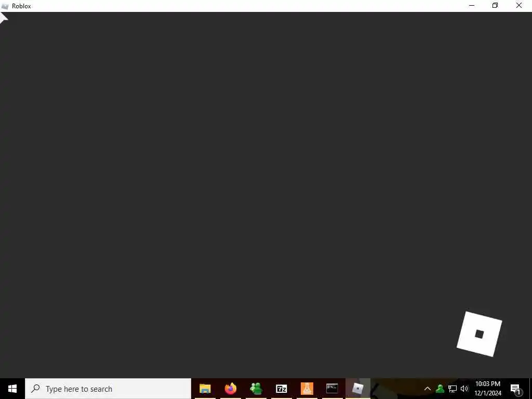Click the green user tray icon
Screen dimensions: 532x399
(x=440, y=389)
